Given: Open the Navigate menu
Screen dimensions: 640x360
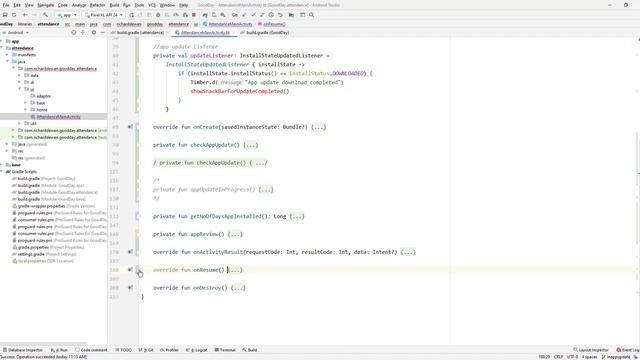Looking at the screenshot, I should tap(45, 5).
